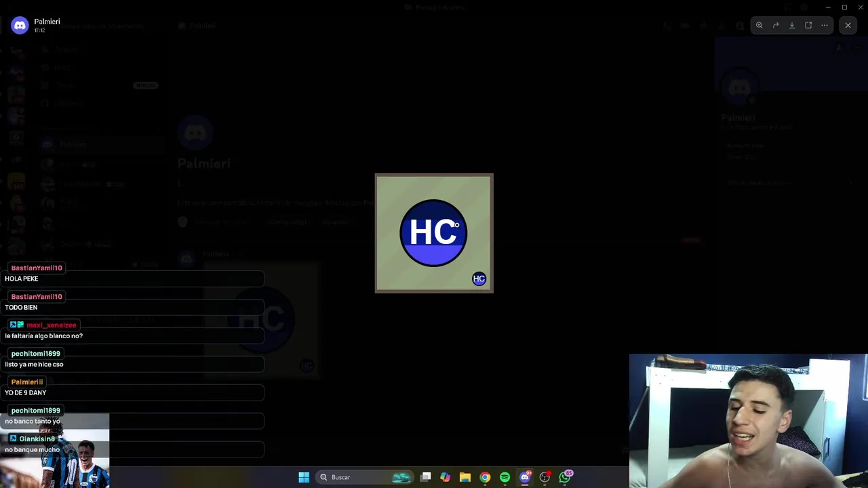The image size is (868, 488).
Task: Close the image viewer with the X
Action: coord(848,26)
